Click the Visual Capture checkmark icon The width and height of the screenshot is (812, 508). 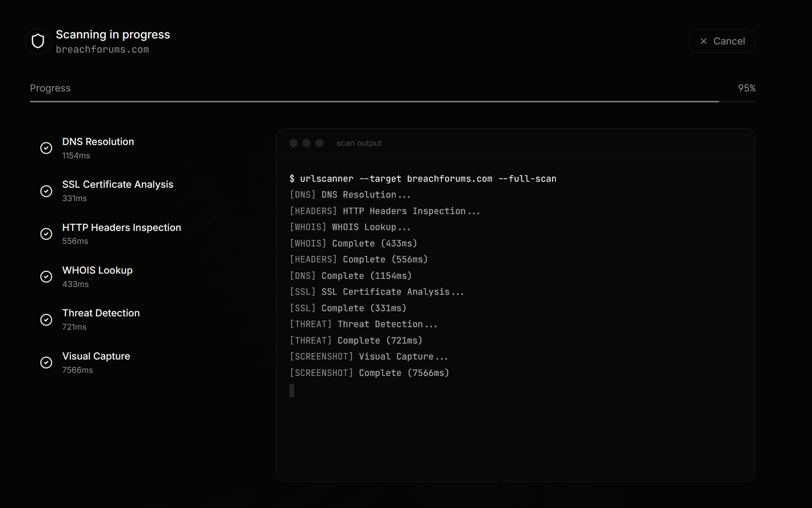[46, 363]
